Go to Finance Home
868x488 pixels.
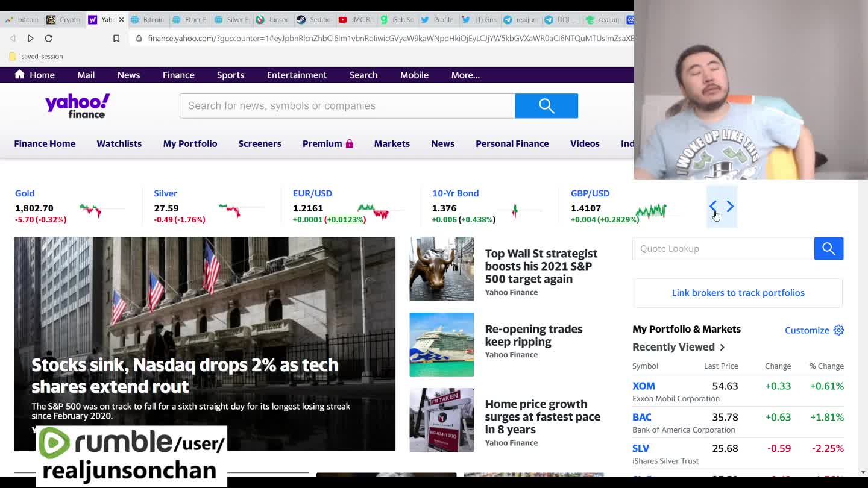45,143
